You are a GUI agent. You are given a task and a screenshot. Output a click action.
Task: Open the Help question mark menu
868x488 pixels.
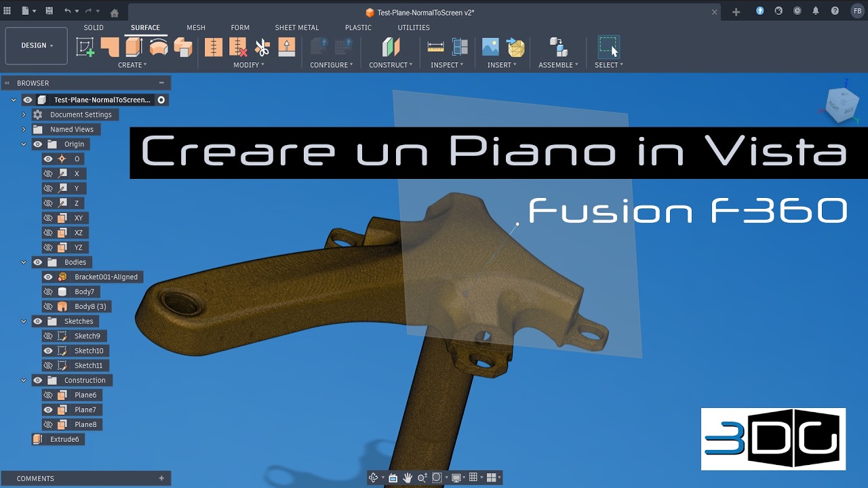pos(835,11)
